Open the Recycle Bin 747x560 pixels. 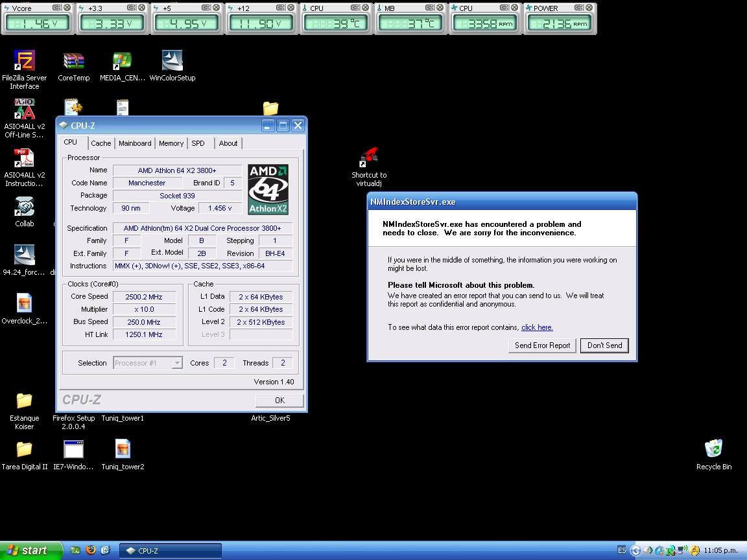[x=714, y=455]
